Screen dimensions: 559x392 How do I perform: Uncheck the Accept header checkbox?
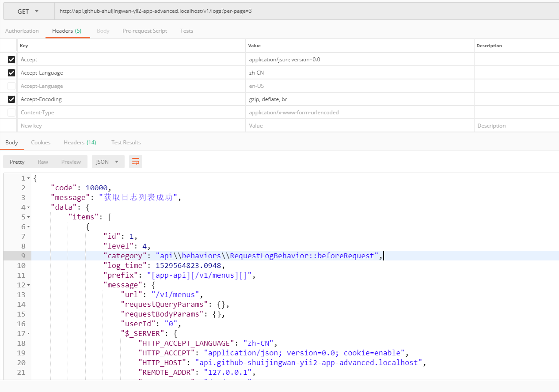point(11,60)
